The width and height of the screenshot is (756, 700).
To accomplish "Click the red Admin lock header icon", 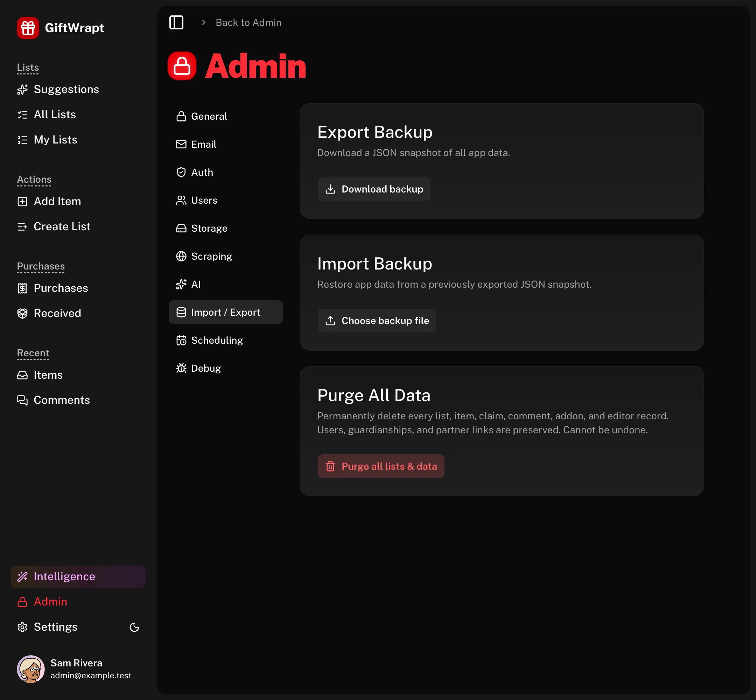I will pyautogui.click(x=182, y=66).
